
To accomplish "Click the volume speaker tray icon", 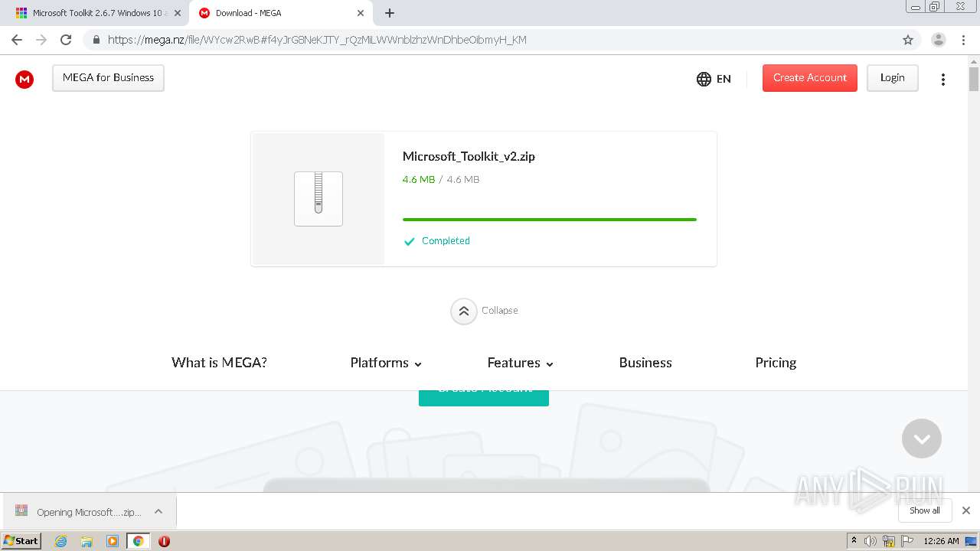I will pyautogui.click(x=871, y=541).
